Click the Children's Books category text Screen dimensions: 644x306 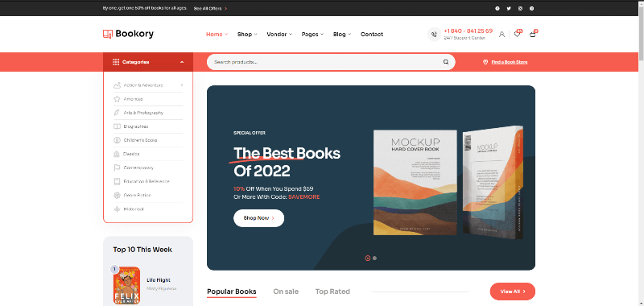pyautogui.click(x=140, y=140)
